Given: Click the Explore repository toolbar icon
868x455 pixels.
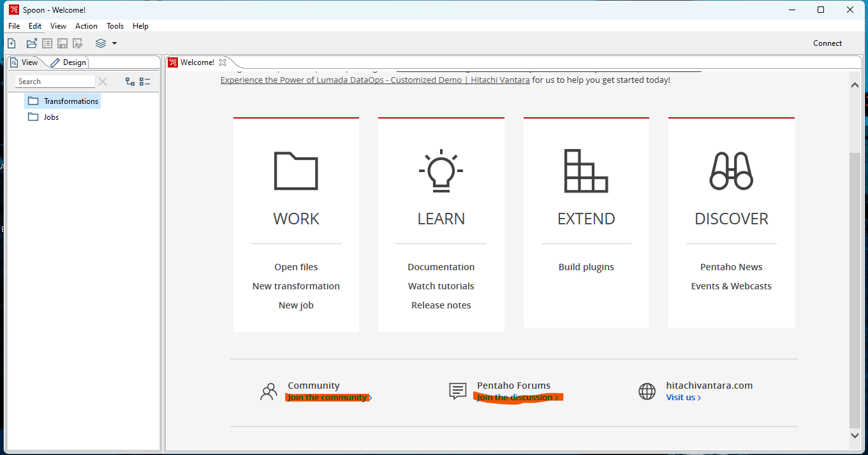Looking at the screenshot, I should click(47, 43).
